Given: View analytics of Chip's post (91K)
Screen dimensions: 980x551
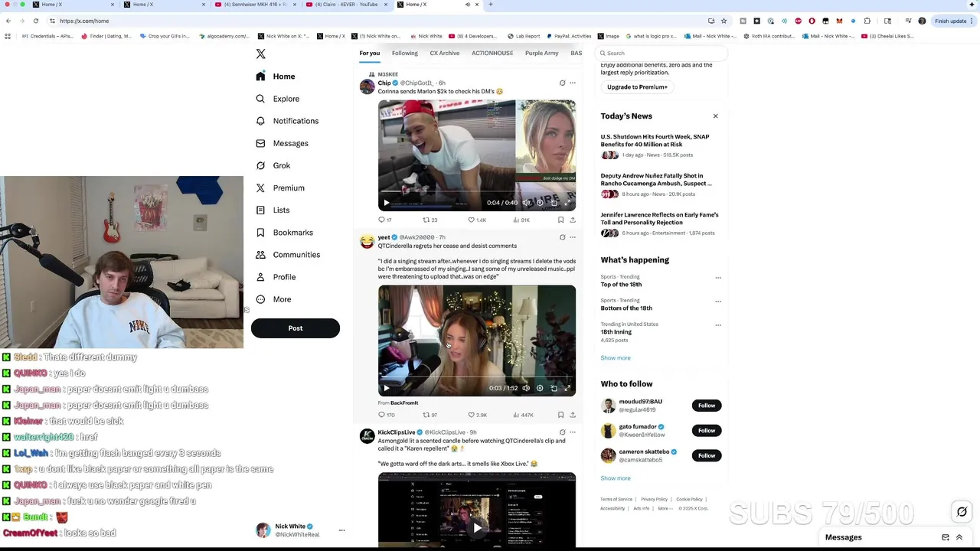Looking at the screenshot, I should point(521,220).
